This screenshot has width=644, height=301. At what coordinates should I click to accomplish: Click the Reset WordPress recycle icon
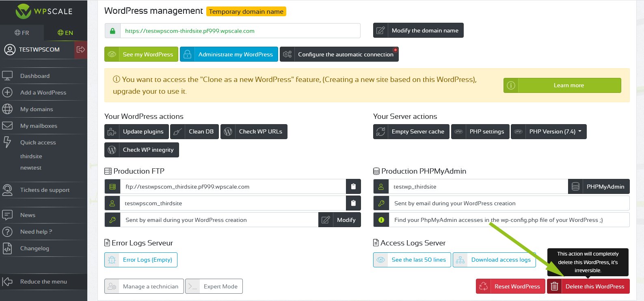(483, 286)
